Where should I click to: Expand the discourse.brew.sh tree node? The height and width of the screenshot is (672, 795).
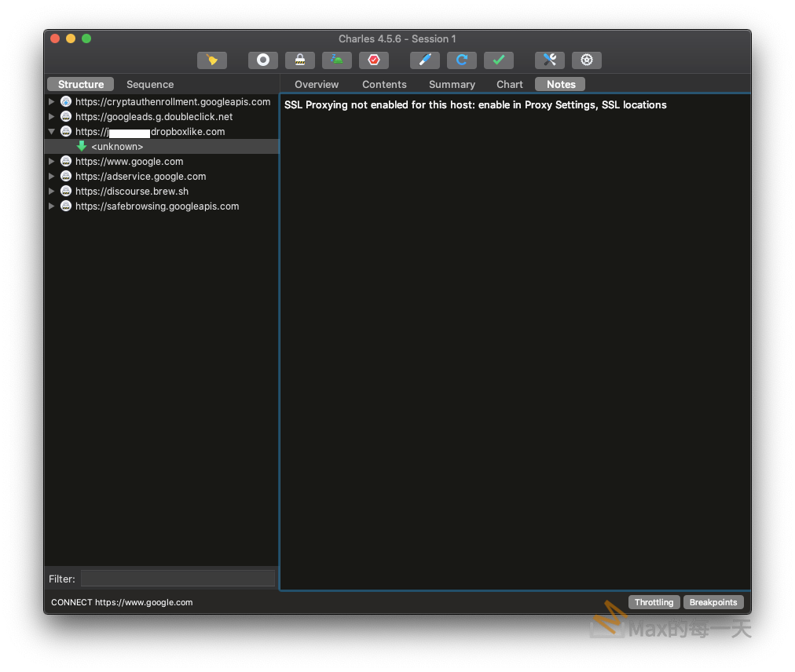coord(52,192)
